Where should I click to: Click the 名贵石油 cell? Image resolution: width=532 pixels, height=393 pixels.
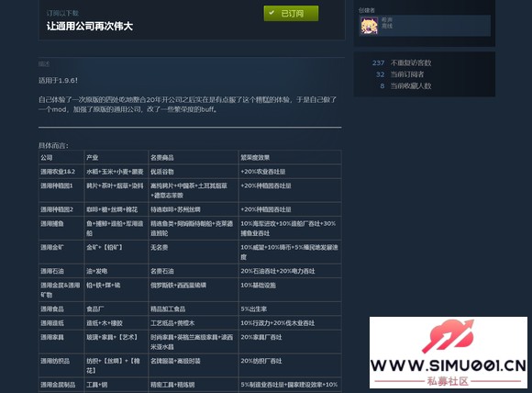(194, 271)
